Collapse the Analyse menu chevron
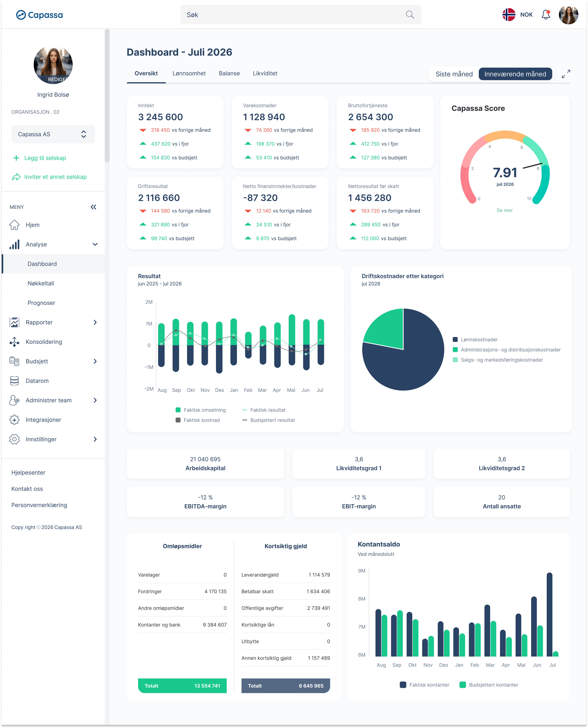This screenshot has height=728, width=588. coord(95,244)
